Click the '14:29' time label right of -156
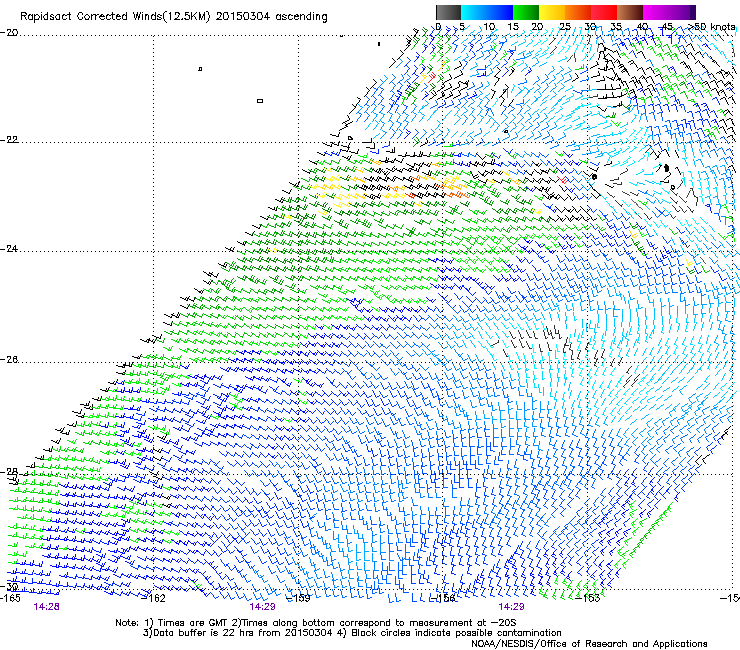 point(511,607)
